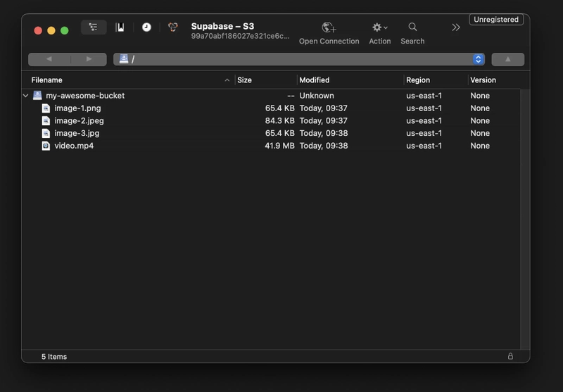Go to parent folder with up arrow
The image size is (563, 392).
507,59
